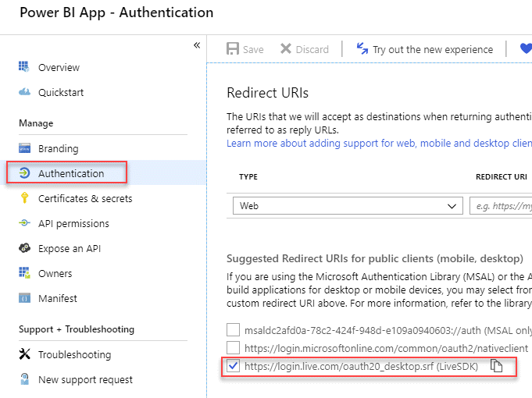Click the Manage section label
Screen dimensions: 532x398
36,123
